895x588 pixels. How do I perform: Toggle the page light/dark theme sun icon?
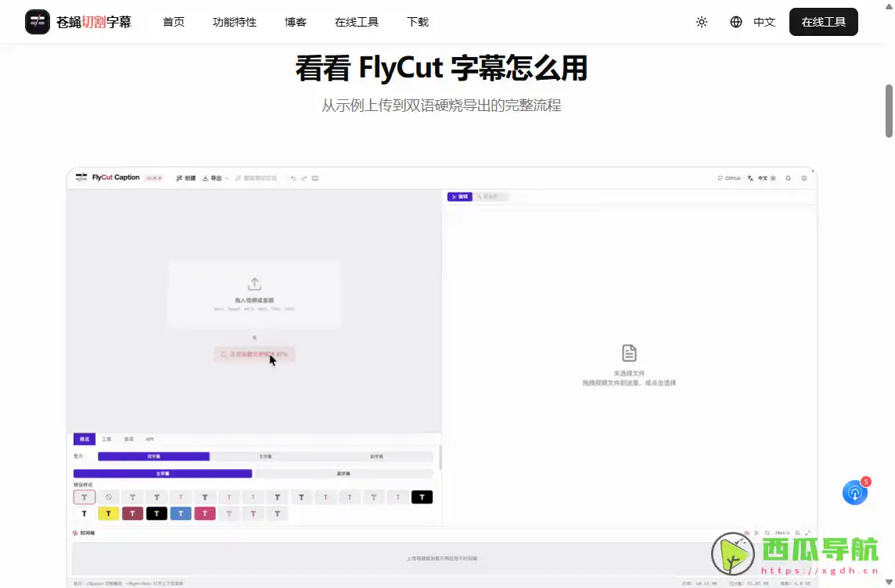702,22
